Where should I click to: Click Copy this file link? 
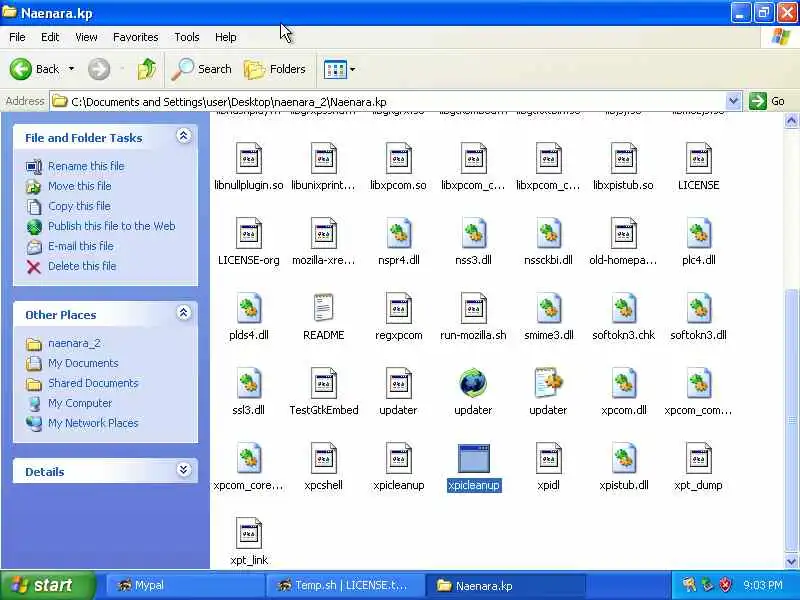(79, 206)
